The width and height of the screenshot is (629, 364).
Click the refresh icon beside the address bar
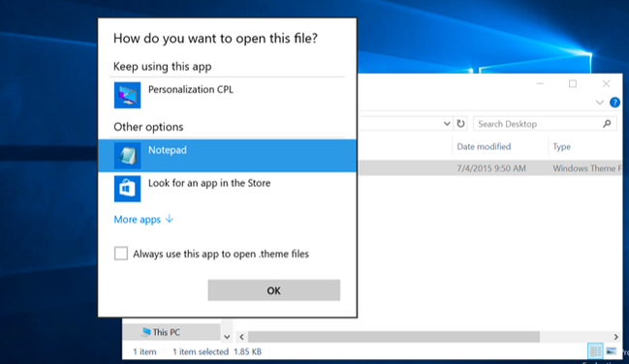coord(460,124)
